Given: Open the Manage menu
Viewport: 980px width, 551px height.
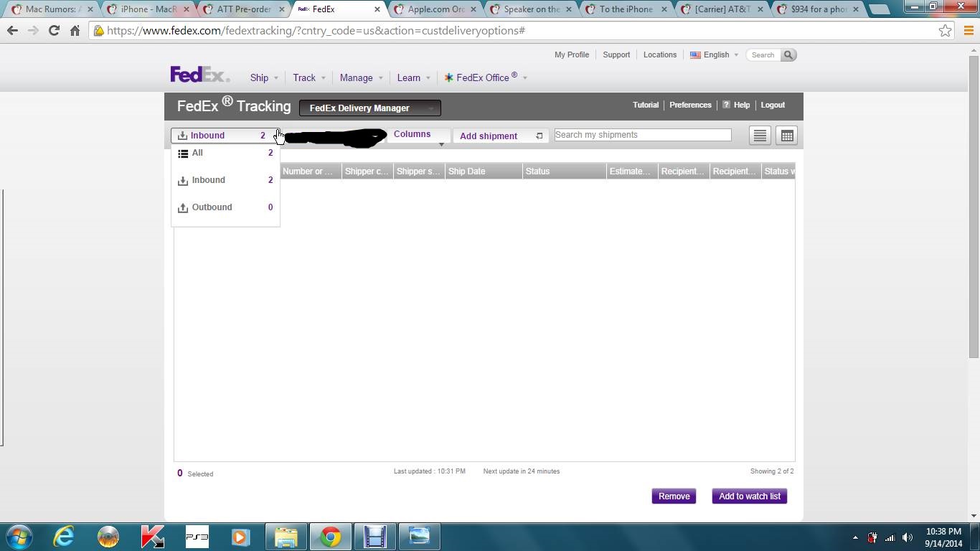Looking at the screenshot, I should pos(361,77).
